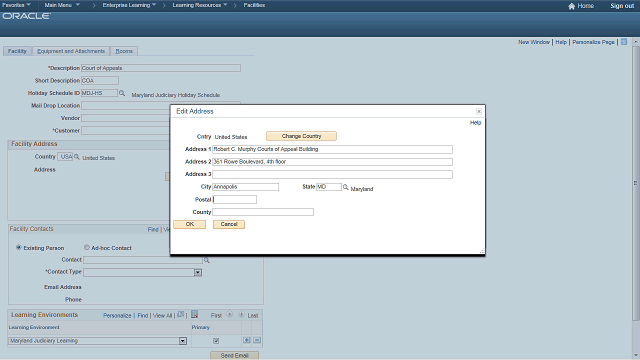Screen dimensions: 640x360
Task: Click the page vertical scrollbar
Action: coord(636,184)
